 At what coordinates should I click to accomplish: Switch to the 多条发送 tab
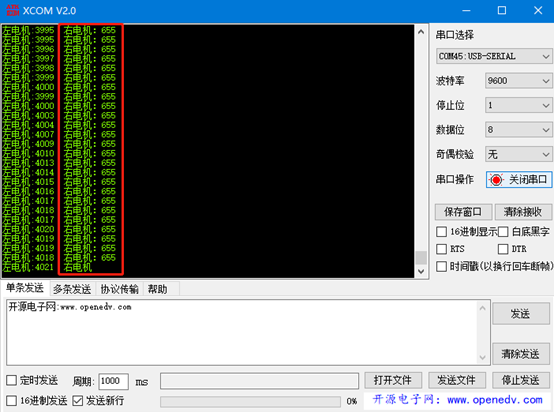pos(72,289)
